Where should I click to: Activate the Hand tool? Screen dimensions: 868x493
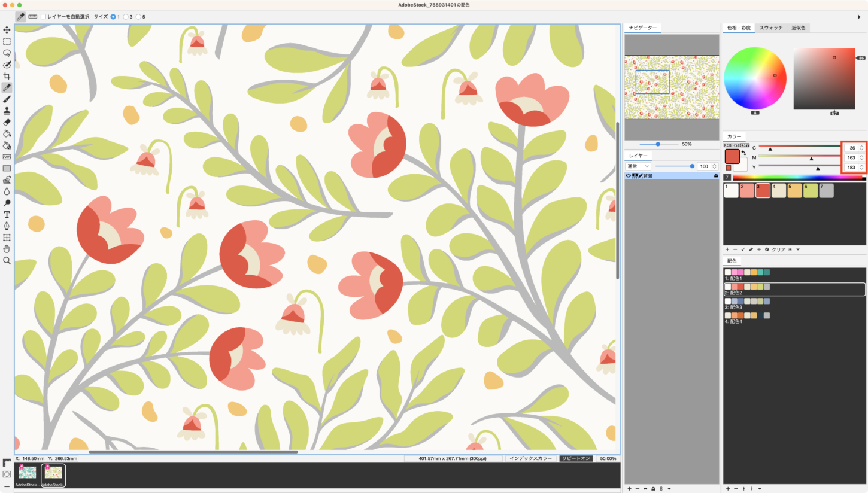[7, 249]
